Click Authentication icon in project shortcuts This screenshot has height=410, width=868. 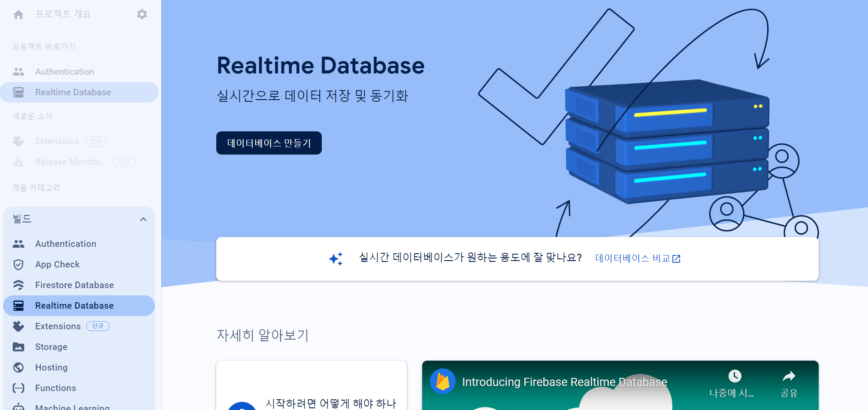pos(18,72)
